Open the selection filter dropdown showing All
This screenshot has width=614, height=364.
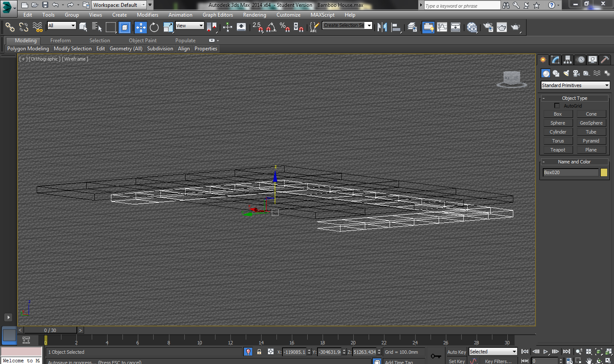61,26
